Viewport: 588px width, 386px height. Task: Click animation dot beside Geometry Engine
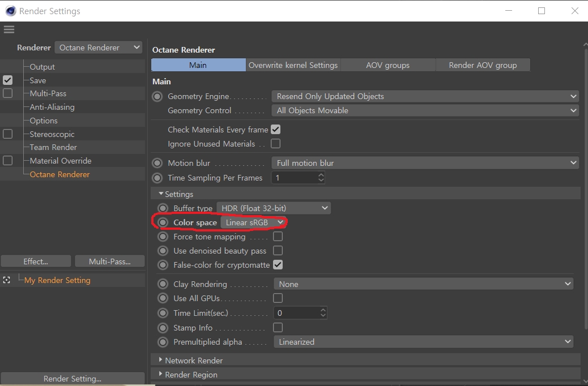pyautogui.click(x=157, y=96)
